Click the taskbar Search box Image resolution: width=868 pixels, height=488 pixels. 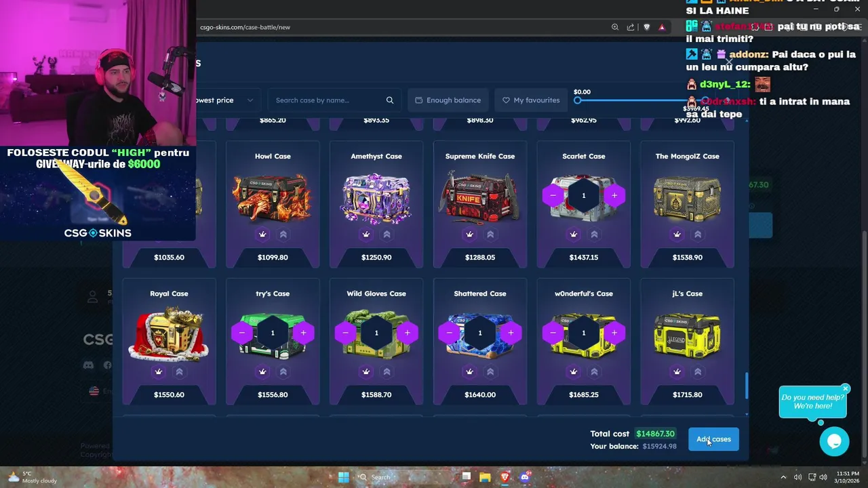[x=404, y=477]
